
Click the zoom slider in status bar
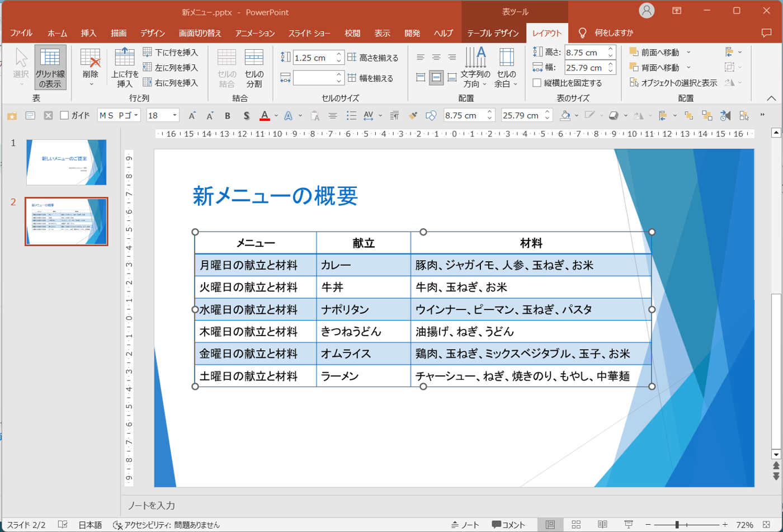click(x=677, y=525)
